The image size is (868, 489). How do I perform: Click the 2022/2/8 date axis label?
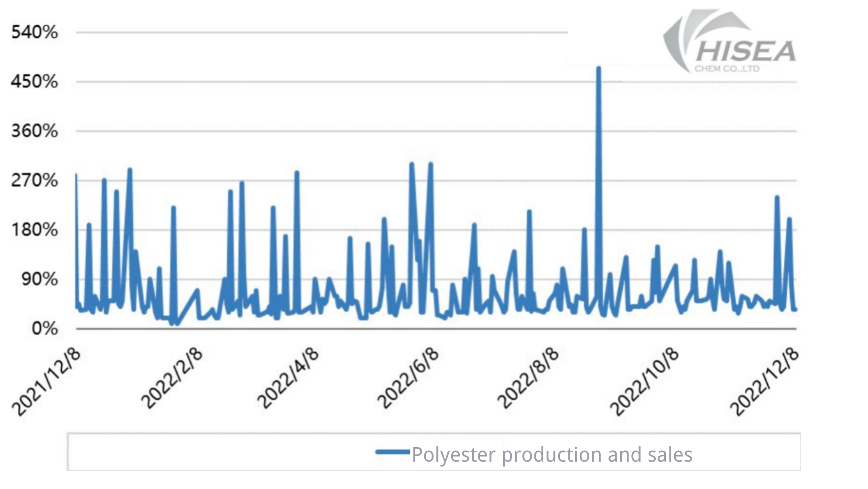click(x=172, y=378)
